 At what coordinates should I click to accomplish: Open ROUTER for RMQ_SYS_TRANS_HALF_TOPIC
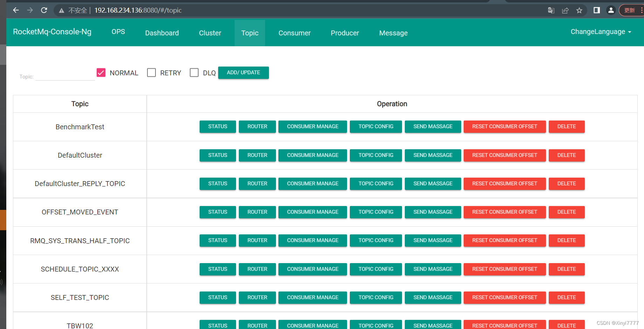257,240
